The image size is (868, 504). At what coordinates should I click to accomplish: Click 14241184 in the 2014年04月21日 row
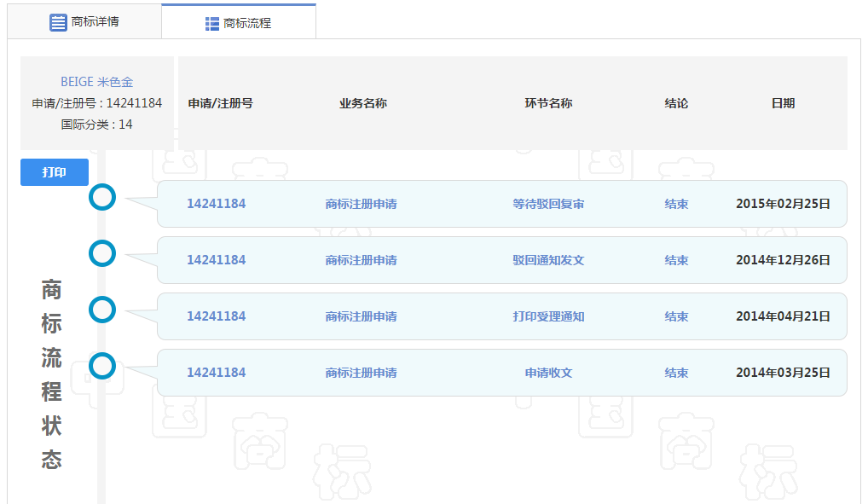click(217, 316)
